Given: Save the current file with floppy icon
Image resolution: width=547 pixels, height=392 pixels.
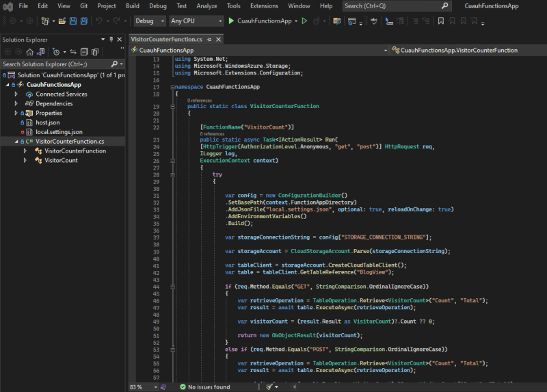Looking at the screenshot, I should (x=73, y=21).
